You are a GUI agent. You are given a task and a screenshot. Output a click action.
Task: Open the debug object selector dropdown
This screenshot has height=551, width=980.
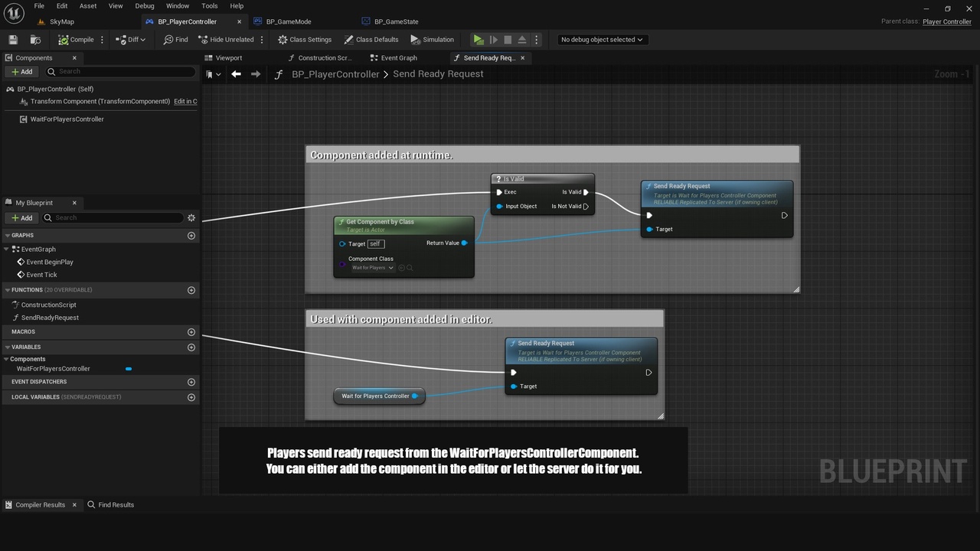point(602,40)
